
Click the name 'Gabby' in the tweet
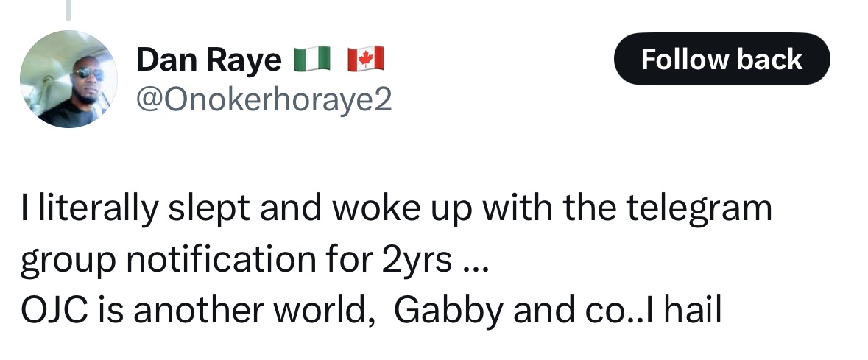click(x=448, y=311)
